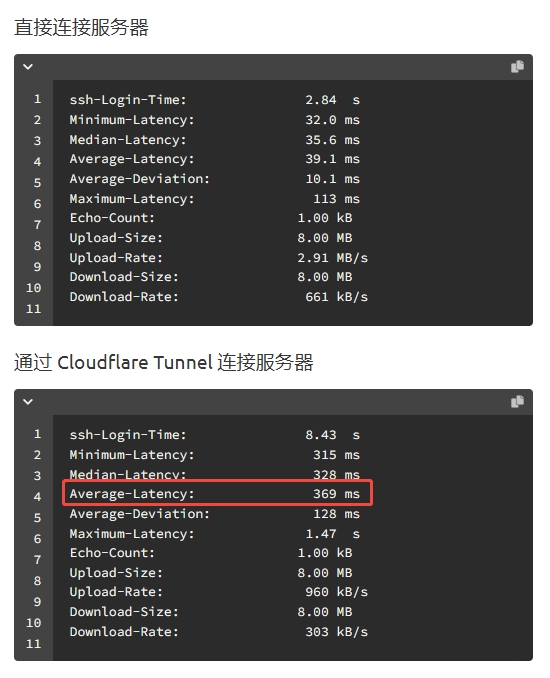Image resolution: width=550 pixels, height=678 pixels.
Task: Click line number 11 in first block
Action: tap(33, 309)
